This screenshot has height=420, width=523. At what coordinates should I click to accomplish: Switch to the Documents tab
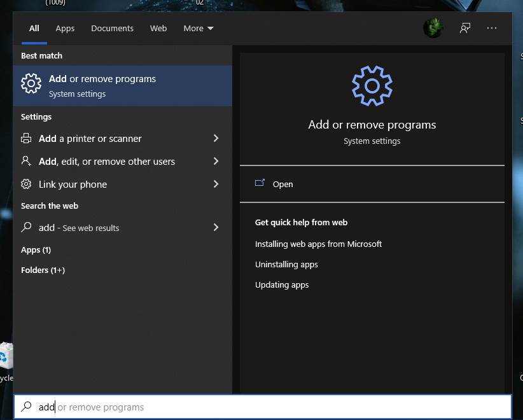pyautogui.click(x=112, y=29)
